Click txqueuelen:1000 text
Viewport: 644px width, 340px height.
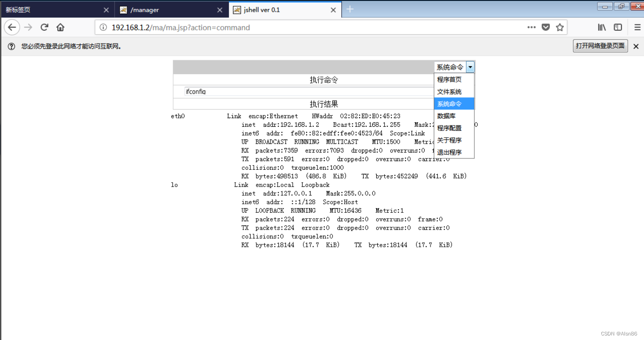[317, 168]
